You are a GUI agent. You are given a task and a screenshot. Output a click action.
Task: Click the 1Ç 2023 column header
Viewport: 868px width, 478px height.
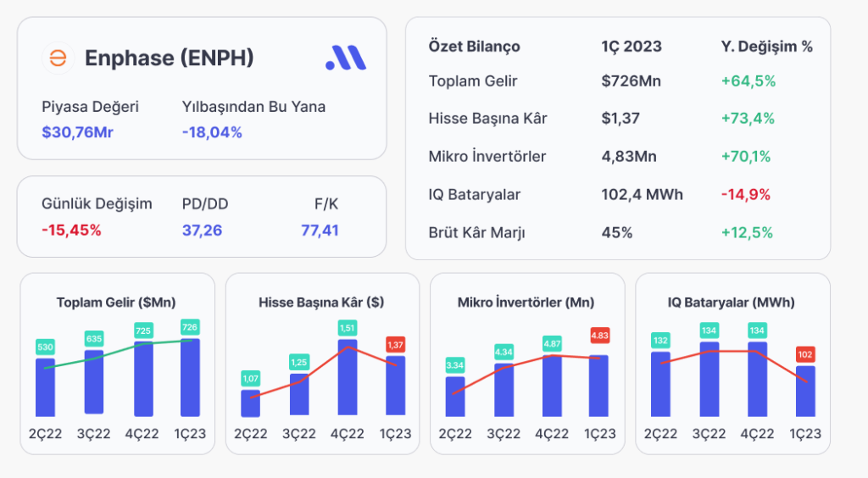[632, 47]
